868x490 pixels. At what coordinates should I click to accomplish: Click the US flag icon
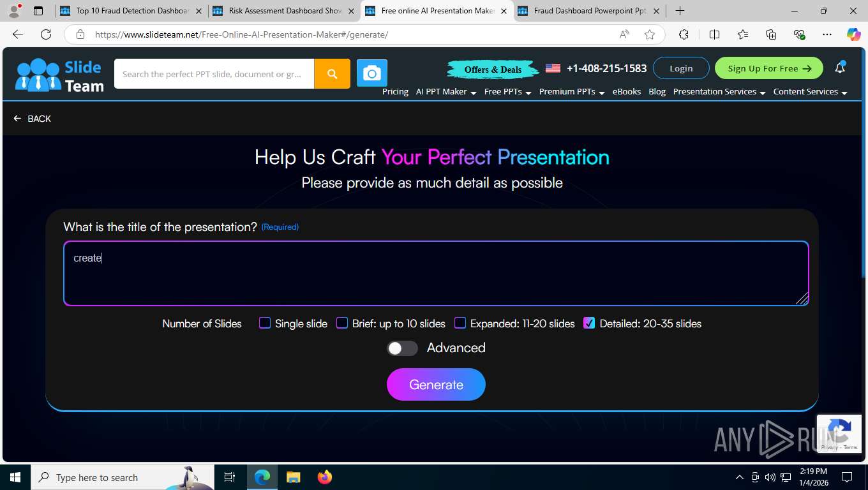553,68
